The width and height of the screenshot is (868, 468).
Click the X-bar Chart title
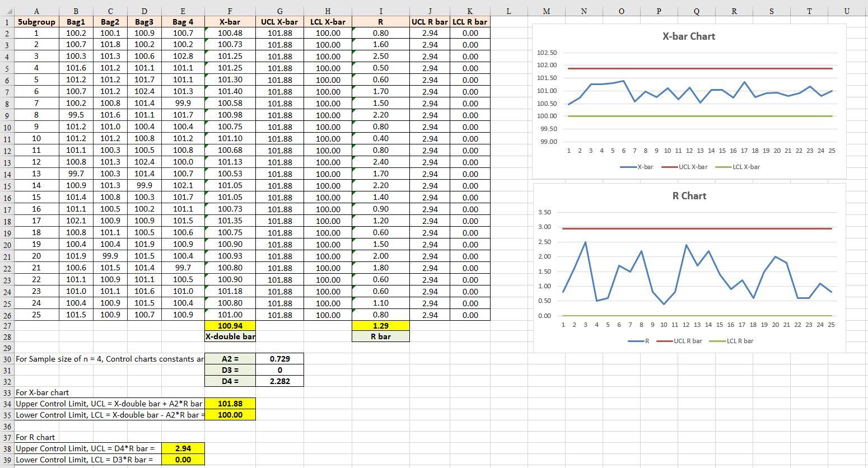(x=688, y=36)
